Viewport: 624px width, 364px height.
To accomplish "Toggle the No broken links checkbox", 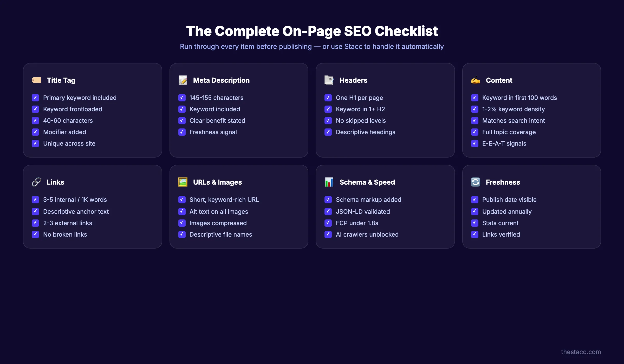I will coord(35,234).
